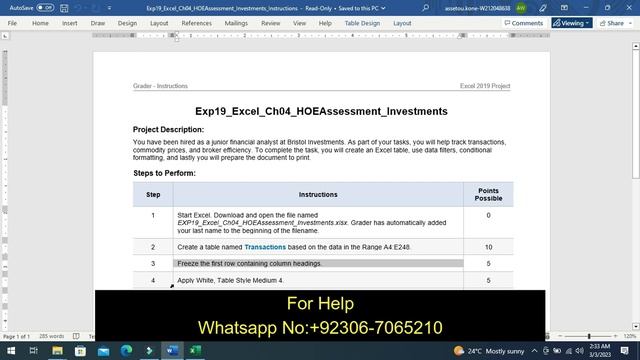Click the weather widget showing 24°C
This screenshot has width=640, height=360.
[x=489, y=351]
